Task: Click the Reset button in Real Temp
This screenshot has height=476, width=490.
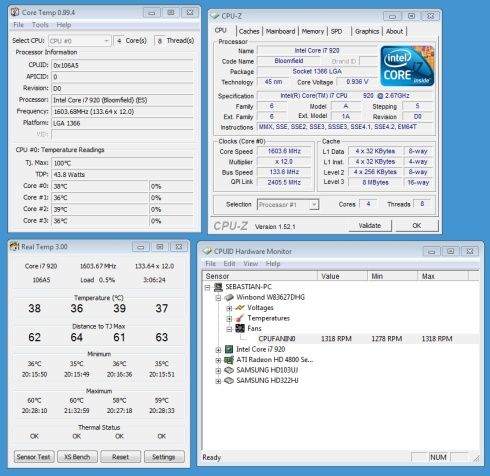Action: (120, 457)
